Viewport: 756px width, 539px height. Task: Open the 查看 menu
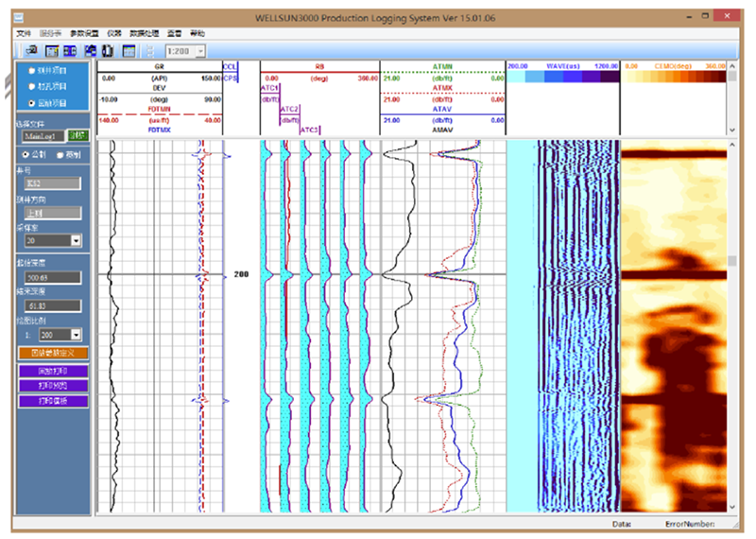(175, 33)
